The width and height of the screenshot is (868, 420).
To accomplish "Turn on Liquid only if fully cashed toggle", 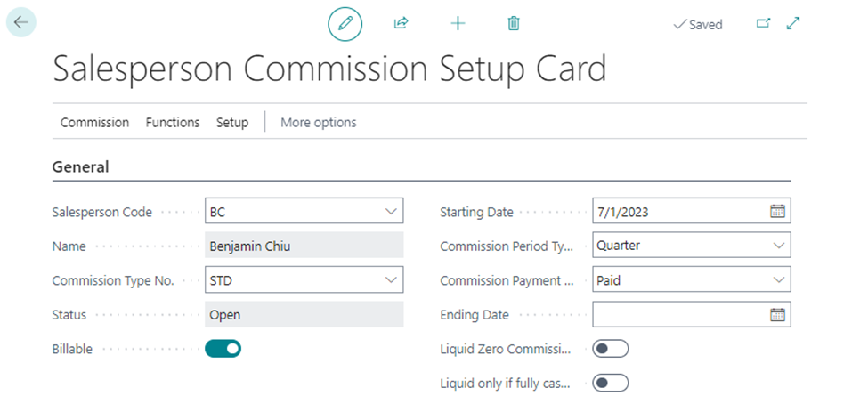I will [611, 383].
